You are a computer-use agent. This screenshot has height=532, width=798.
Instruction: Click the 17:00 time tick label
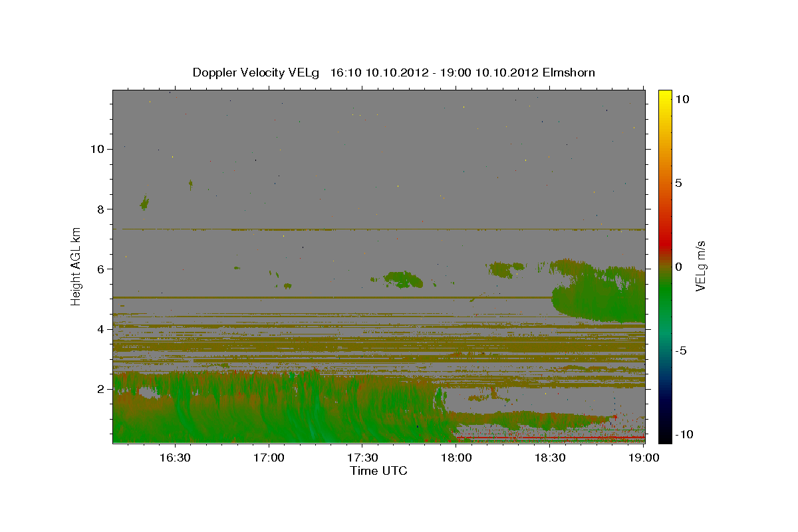(x=269, y=458)
